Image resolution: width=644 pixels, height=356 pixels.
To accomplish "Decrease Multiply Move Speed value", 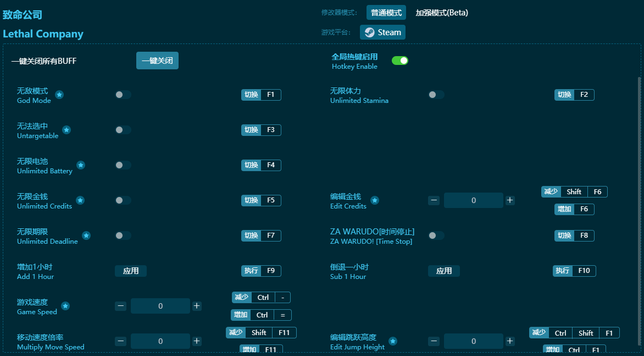I will coord(121,341).
